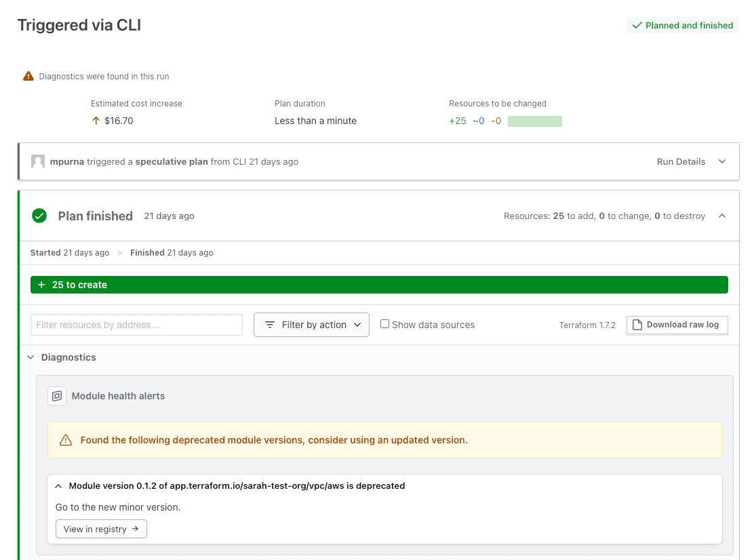
Task: Click the document icon on Download raw log
Action: (637, 325)
